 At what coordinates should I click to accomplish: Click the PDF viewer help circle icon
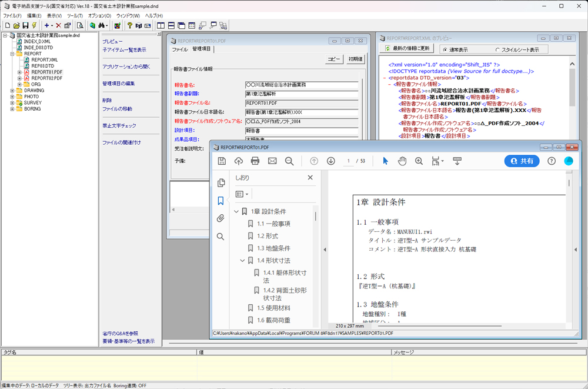tap(552, 161)
